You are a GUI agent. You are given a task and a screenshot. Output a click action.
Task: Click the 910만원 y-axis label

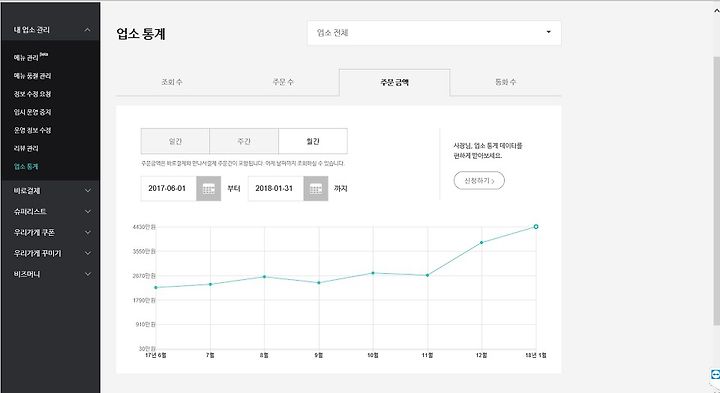point(146,325)
